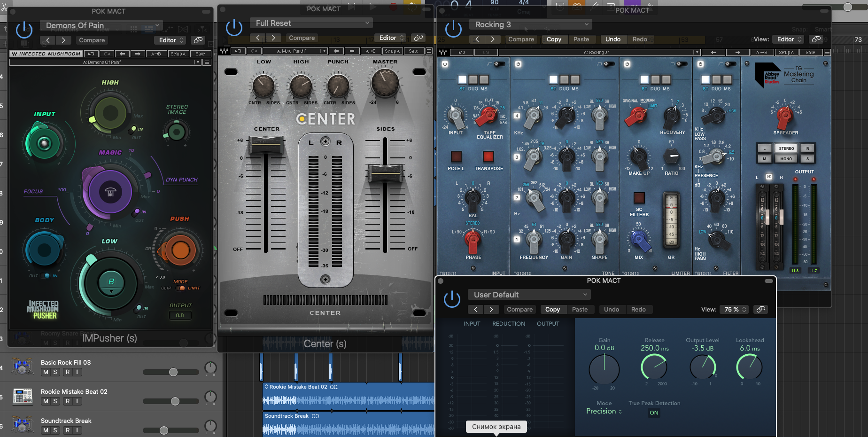Screen dimensions: 868x437
Task: Click Copy in the TG Mastering Chain header
Action: click(x=554, y=39)
